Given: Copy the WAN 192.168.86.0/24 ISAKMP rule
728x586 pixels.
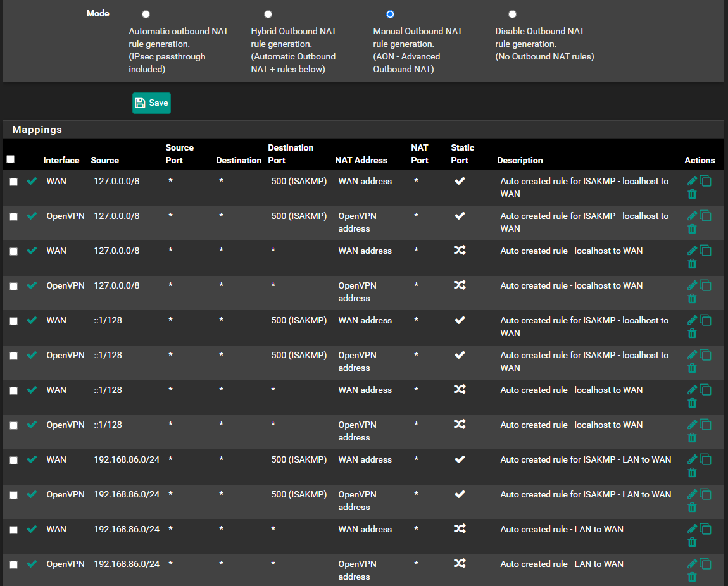Looking at the screenshot, I should point(706,459).
